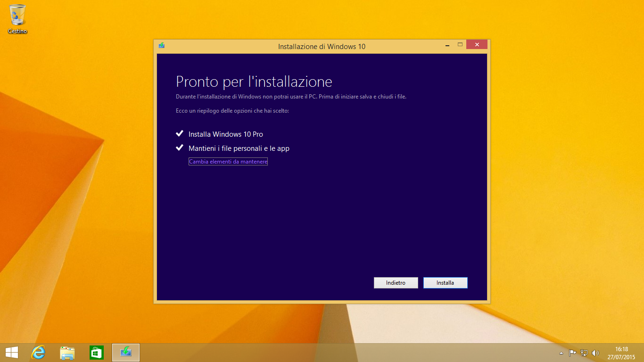Image resolution: width=644 pixels, height=362 pixels.
Task: Open File Explorer from the taskbar
Action: (x=67, y=352)
